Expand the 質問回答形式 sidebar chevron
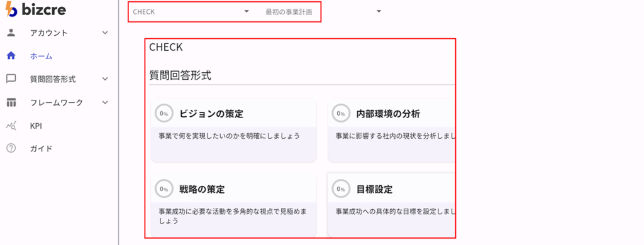 [105, 79]
